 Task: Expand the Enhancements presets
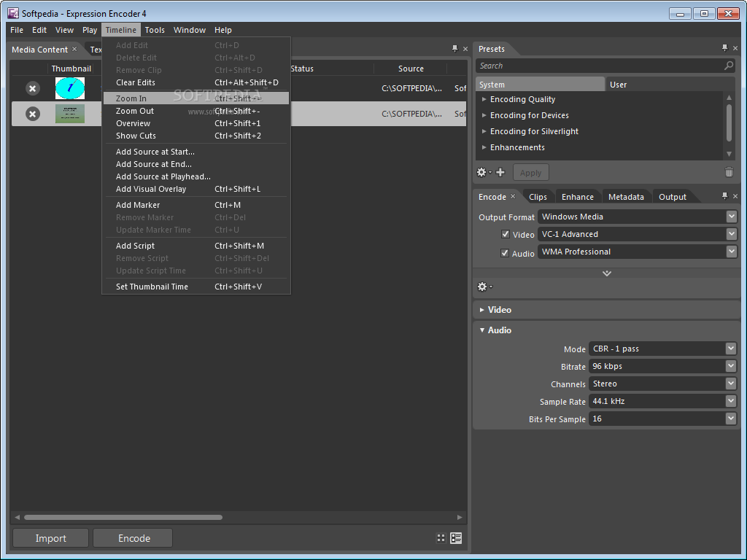point(484,147)
